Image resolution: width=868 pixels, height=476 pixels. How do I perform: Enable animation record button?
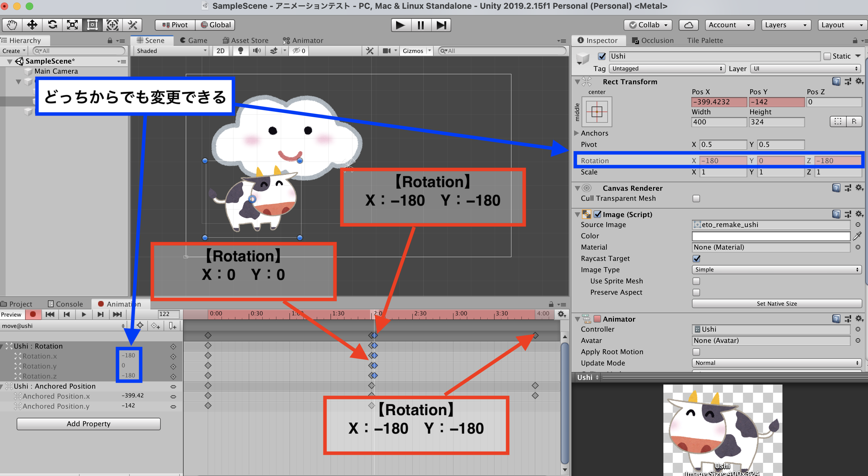(x=33, y=314)
